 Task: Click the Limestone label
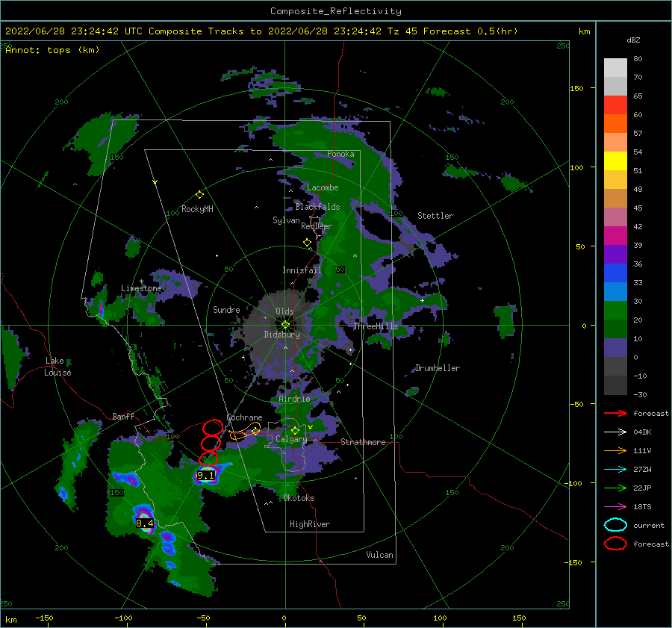click(141, 288)
